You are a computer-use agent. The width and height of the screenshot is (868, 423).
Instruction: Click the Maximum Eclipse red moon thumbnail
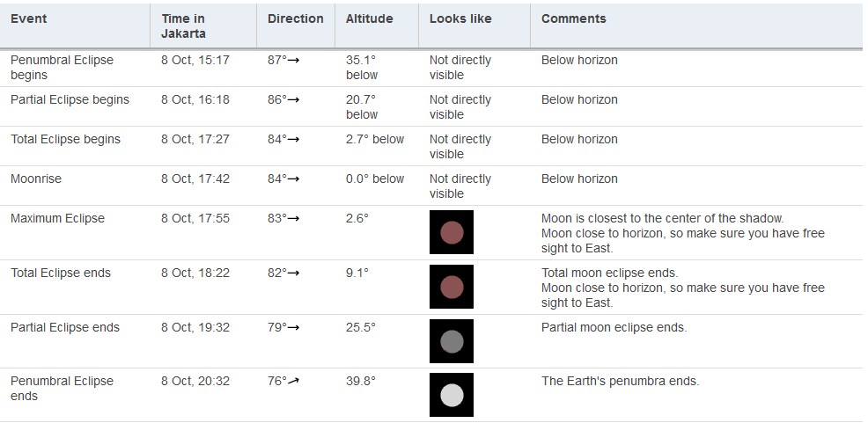(x=452, y=232)
